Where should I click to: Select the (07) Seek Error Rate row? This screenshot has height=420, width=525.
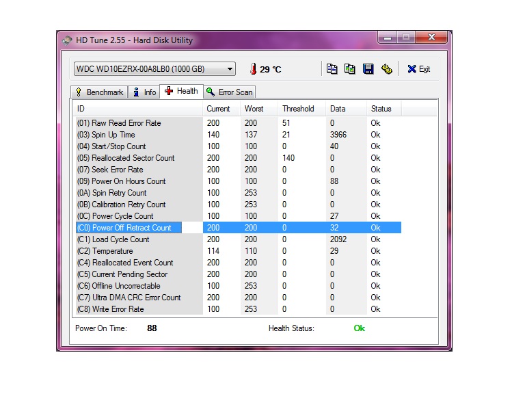239,170
